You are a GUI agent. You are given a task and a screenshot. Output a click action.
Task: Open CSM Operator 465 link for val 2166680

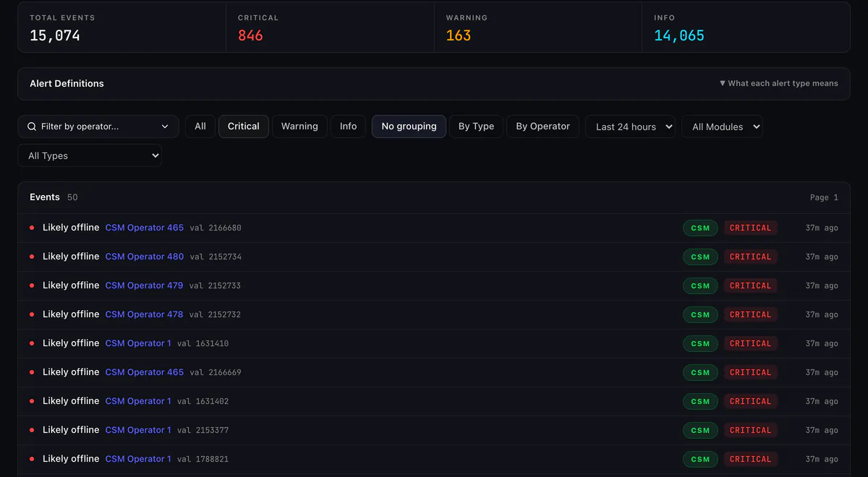145,228
